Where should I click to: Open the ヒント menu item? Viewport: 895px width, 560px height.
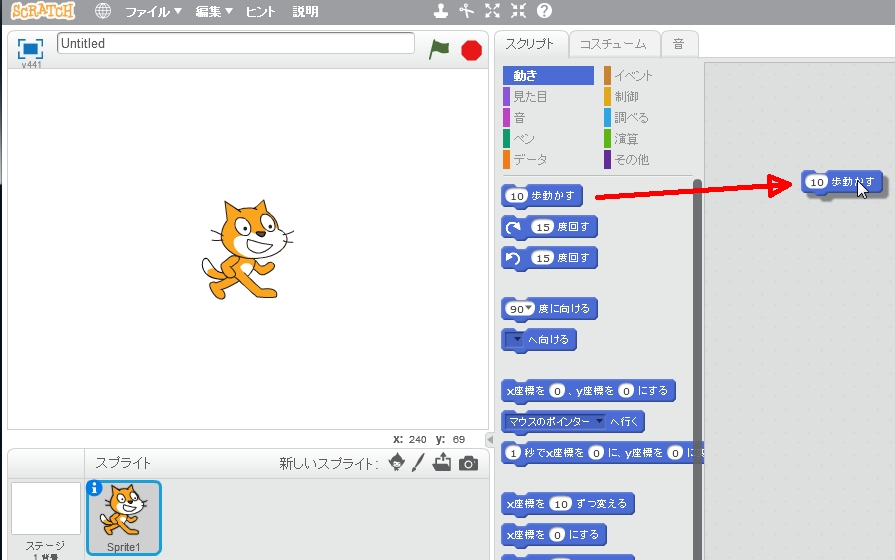click(260, 11)
